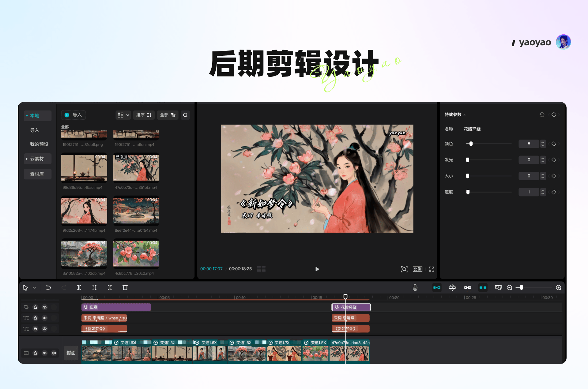Lock the first text track
588x389 pixels.
pyautogui.click(x=36, y=318)
